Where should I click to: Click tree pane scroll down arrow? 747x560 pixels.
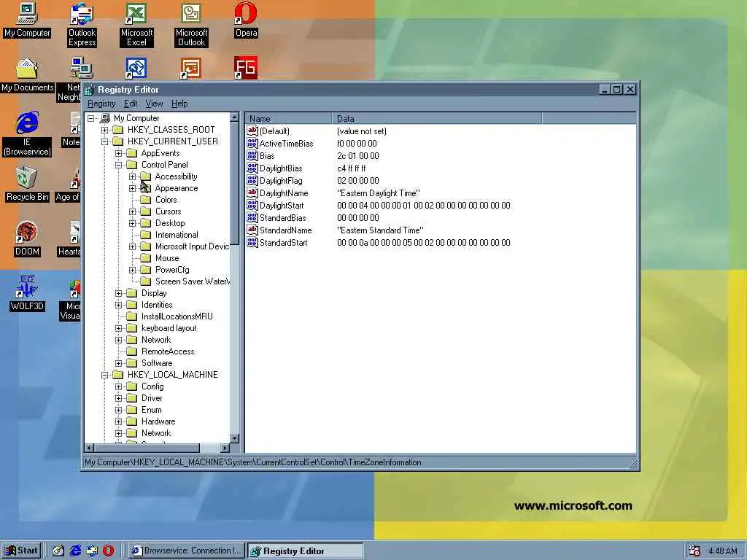[x=234, y=438]
